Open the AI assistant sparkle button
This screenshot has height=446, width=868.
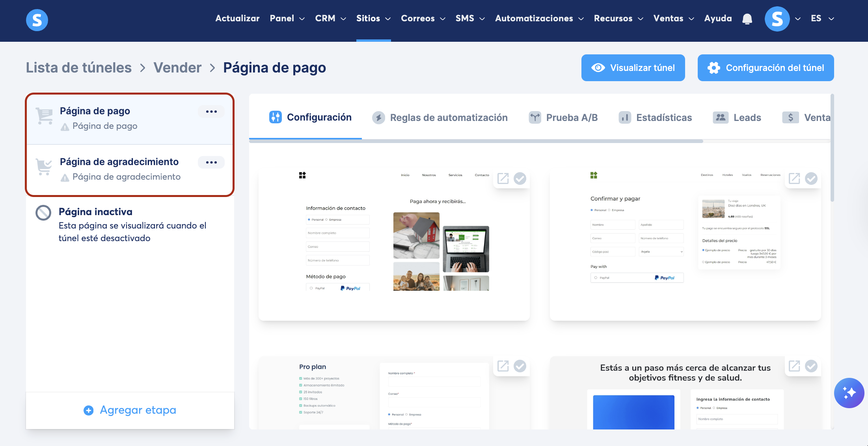849,393
